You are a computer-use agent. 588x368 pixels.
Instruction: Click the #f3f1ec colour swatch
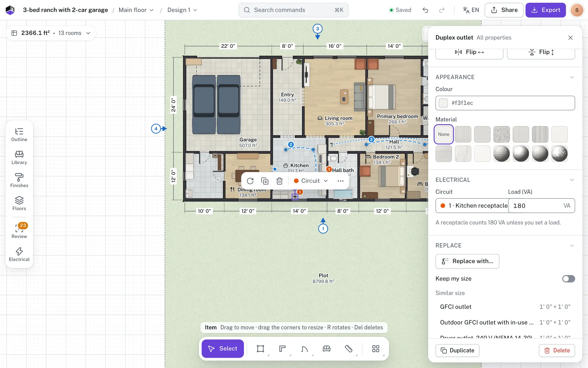pos(443,103)
